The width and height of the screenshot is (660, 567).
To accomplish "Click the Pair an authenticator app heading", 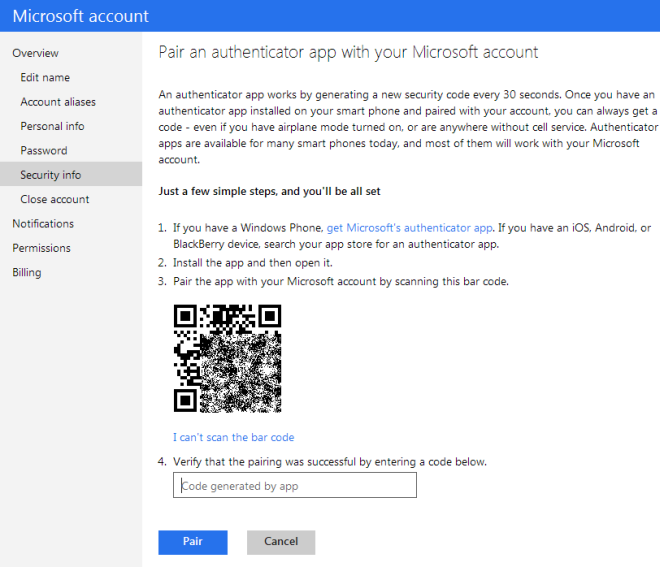I will [x=348, y=52].
